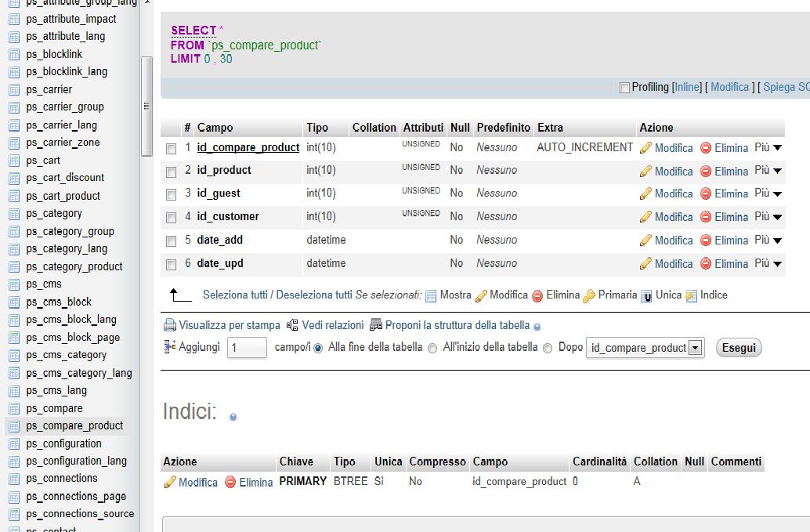Open ps_cart_product table in sidebar
810x532 pixels.
point(63,197)
